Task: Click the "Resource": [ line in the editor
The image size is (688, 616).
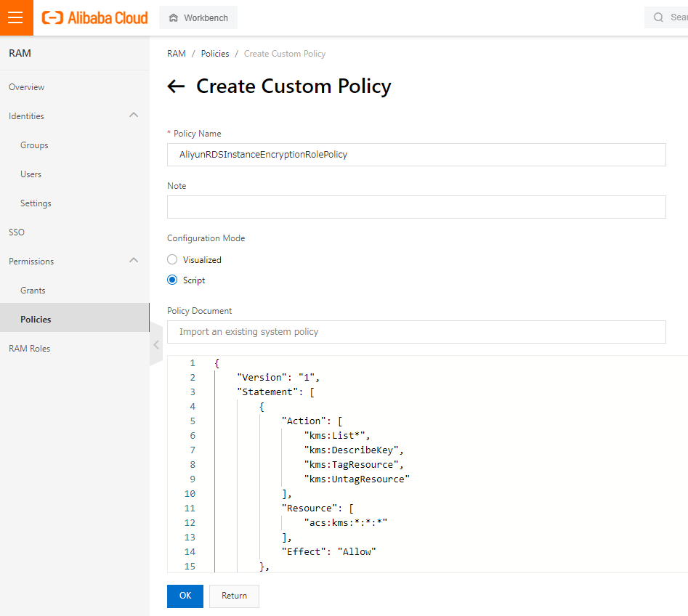Action: (317, 508)
